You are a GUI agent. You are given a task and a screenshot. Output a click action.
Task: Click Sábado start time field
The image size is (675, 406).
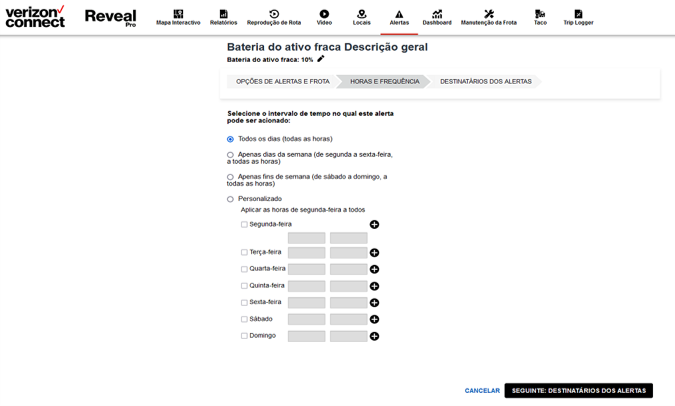[307, 319]
